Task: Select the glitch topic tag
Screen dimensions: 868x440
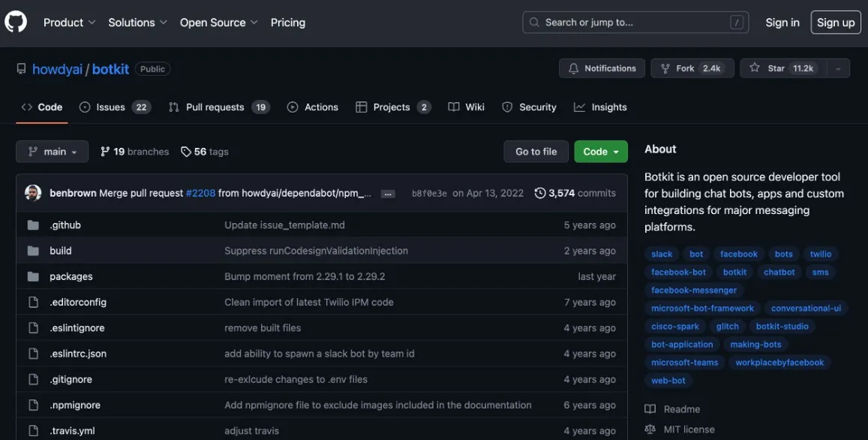Action: [727, 327]
